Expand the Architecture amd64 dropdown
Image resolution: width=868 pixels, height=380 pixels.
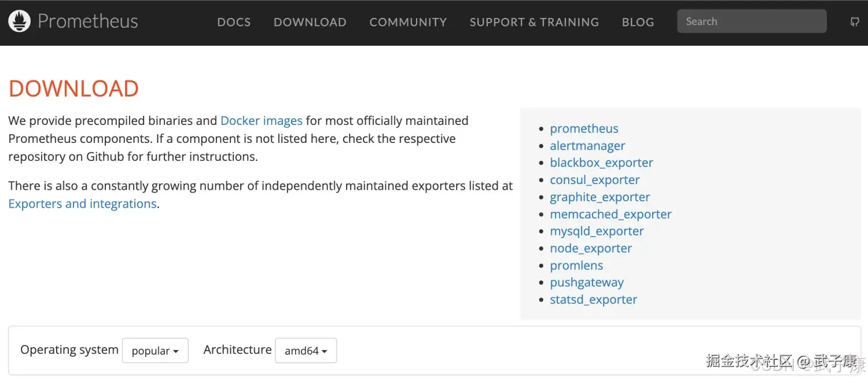click(x=306, y=351)
